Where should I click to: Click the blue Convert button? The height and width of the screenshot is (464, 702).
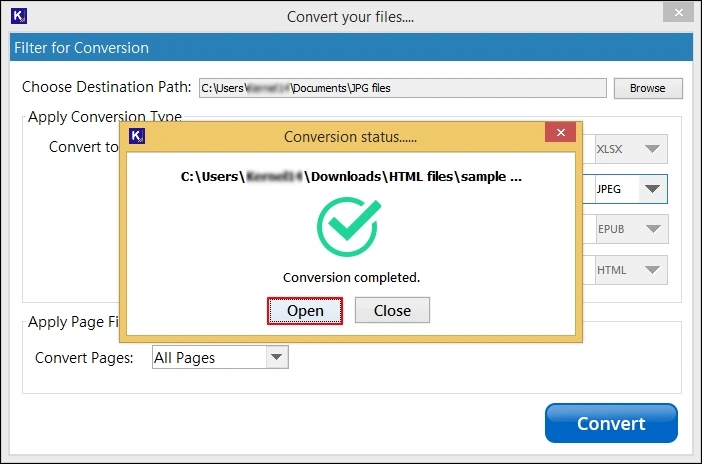610,423
